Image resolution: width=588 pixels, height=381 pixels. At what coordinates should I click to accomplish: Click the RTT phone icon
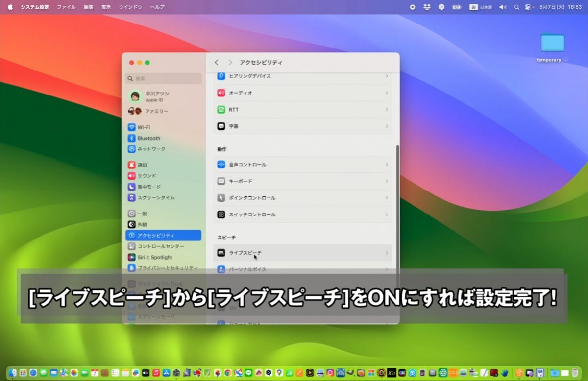point(221,110)
